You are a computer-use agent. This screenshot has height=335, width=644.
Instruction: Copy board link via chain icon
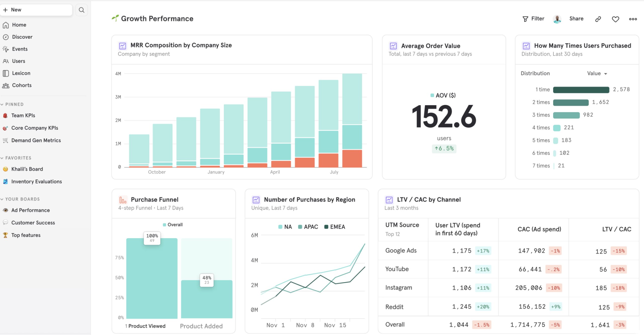pyautogui.click(x=598, y=19)
